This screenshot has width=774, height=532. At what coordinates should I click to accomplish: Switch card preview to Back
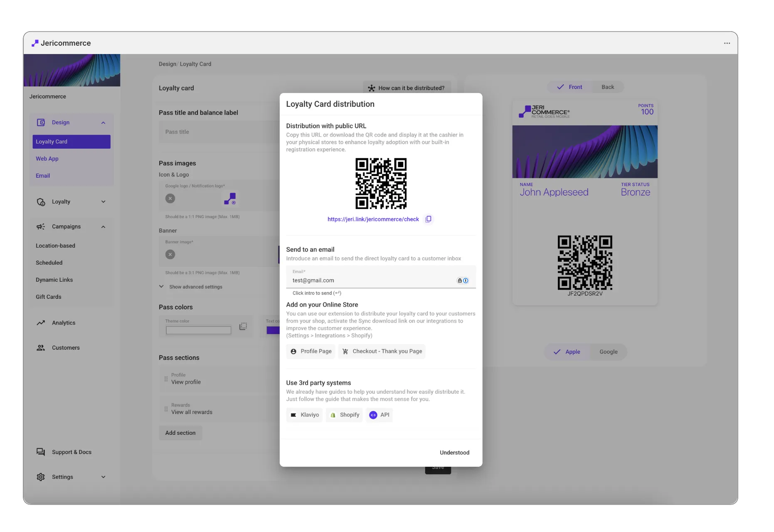607,87
